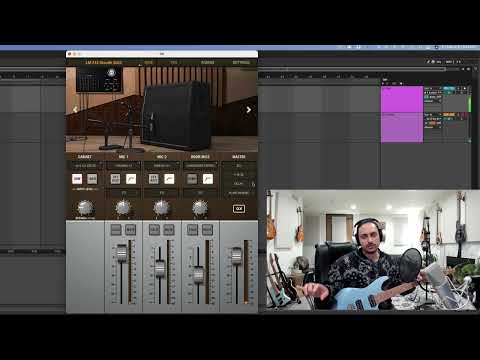480x360 pixels.
Task: Toggle Mic 2 low-cut filter icon
Action: 169,179
